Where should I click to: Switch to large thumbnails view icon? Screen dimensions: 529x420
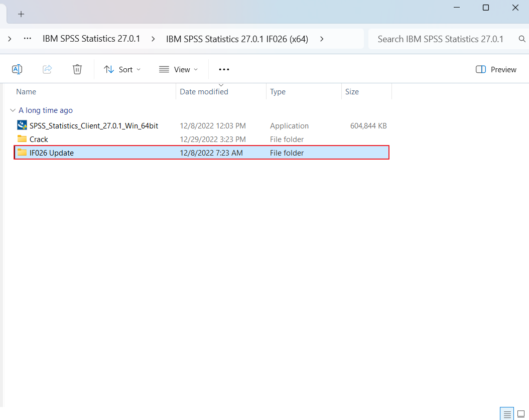[521, 414]
